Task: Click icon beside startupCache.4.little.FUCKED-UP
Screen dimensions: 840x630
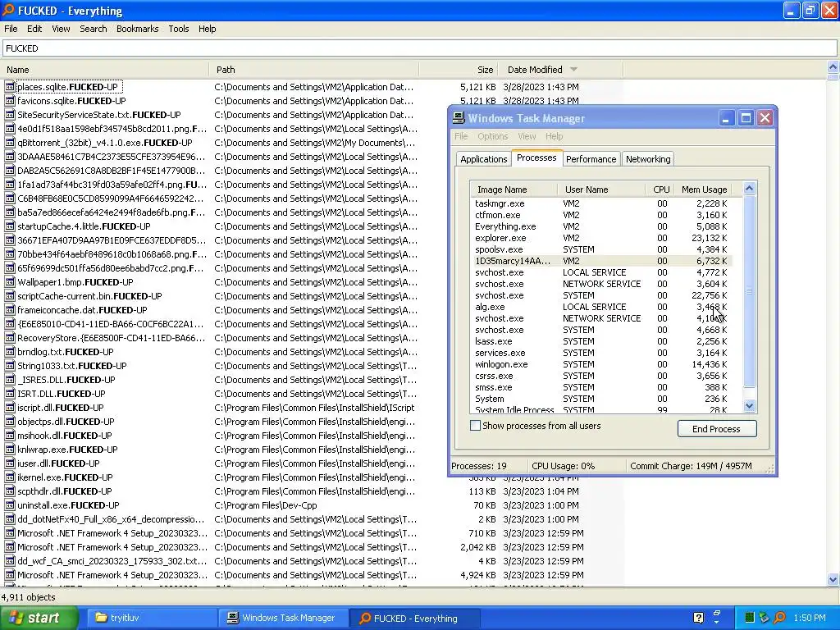Action: pyautogui.click(x=10, y=226)
